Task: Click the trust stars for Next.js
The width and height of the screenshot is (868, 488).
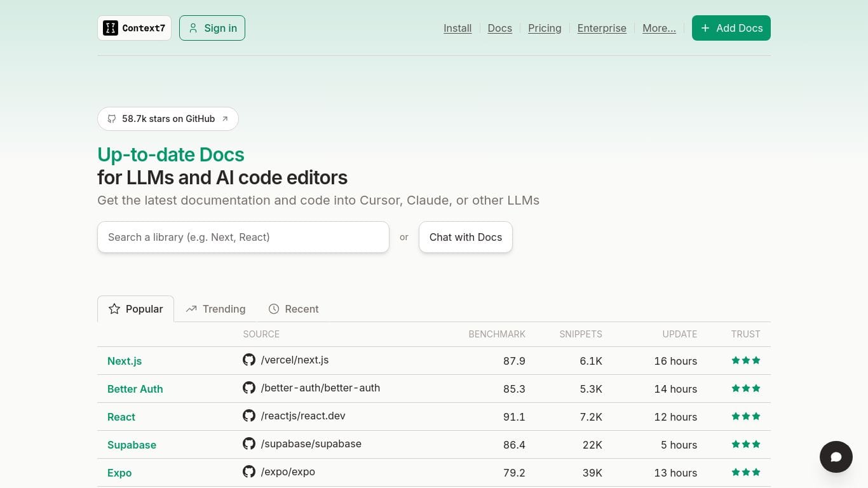Action: (x=746, y=360)
